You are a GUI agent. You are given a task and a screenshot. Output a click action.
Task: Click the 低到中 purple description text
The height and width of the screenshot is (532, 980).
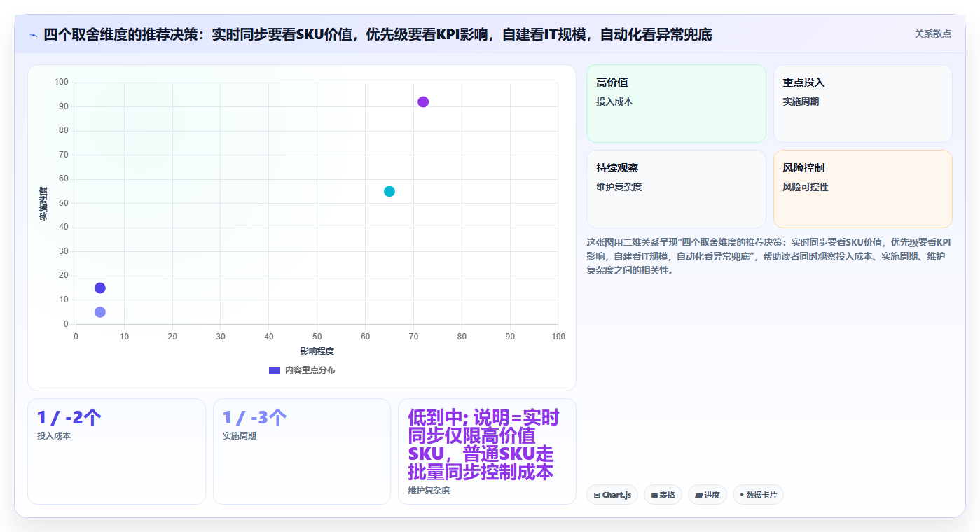[x=484, y=445]
